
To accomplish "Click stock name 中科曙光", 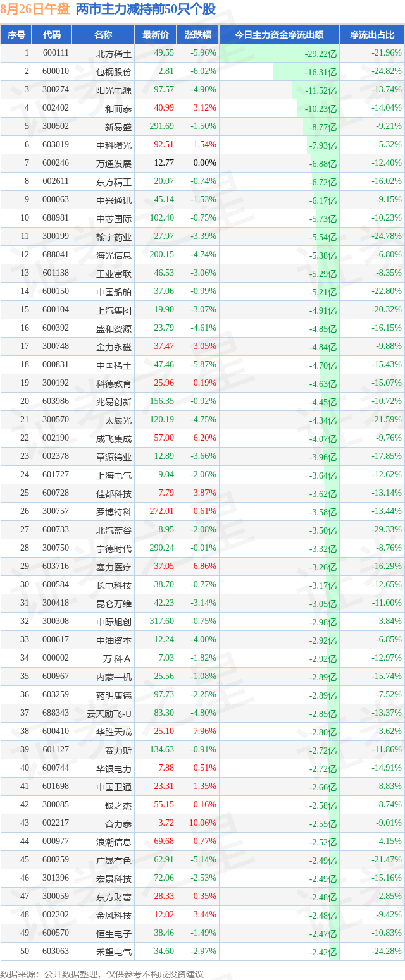I will click(x=114, y=145).
